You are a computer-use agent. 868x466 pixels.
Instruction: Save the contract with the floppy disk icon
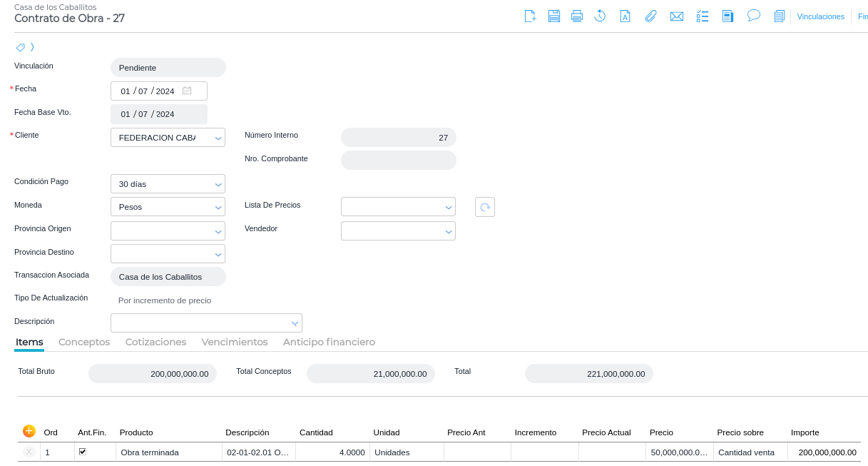(553, 16)
